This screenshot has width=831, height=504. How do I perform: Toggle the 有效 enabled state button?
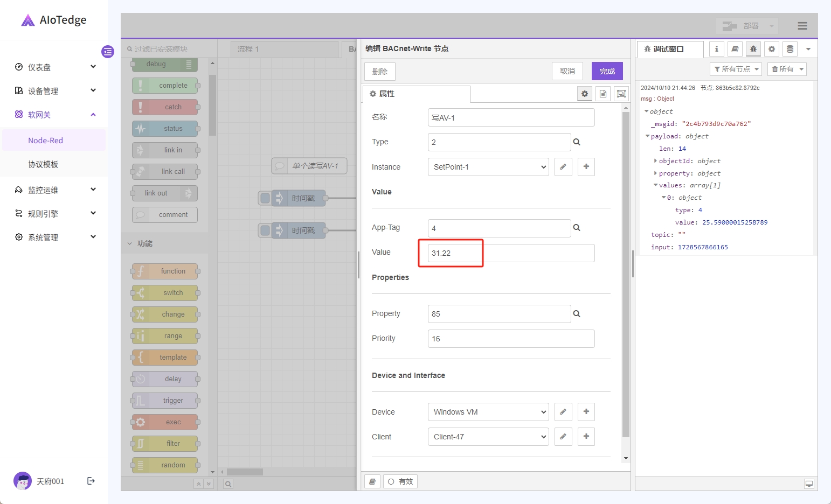pyautogui.click(x=400, y=481)
